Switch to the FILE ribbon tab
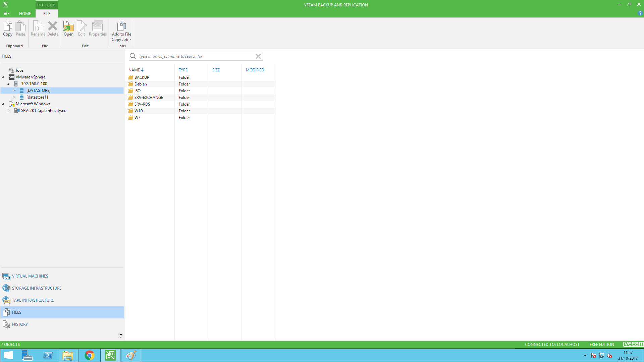Image resolution: width=644 pixels, height=362 pixels. [x=47, y=14]
